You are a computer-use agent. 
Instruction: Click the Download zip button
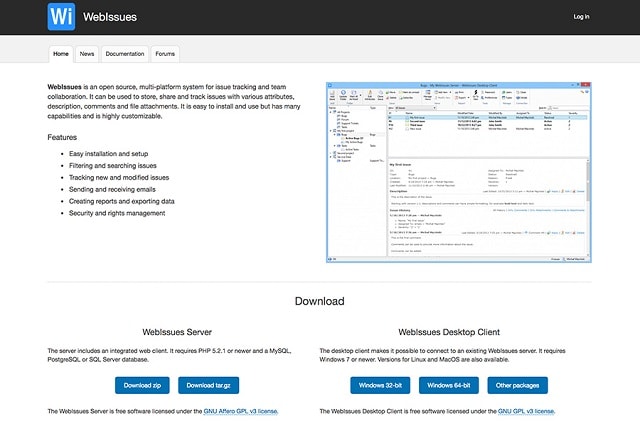(x=142, y=385)
